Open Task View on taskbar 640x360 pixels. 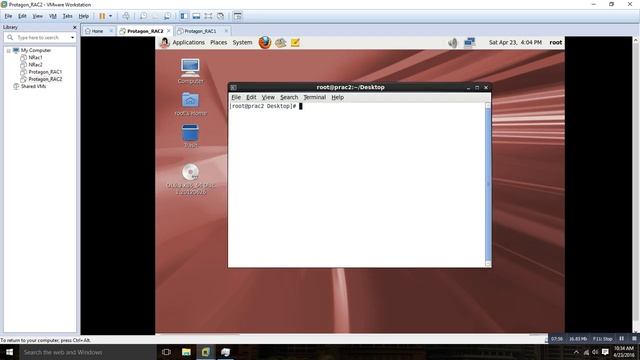[x=166, y=352]
